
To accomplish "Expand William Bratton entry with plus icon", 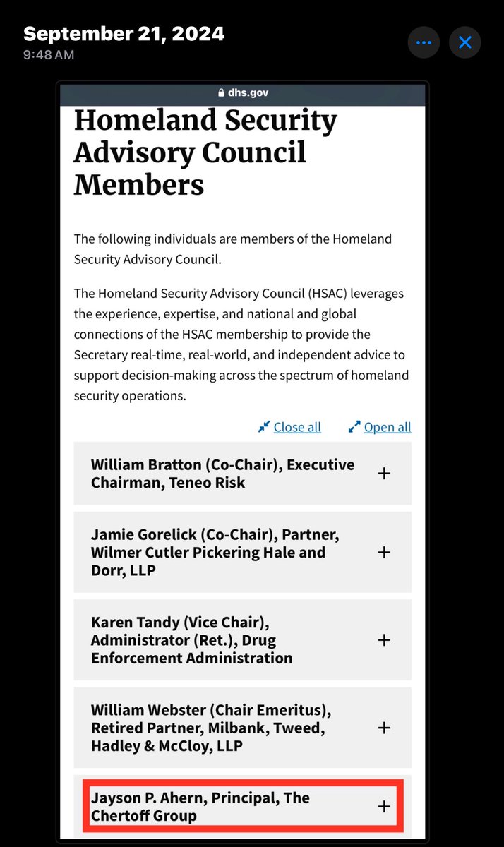I will tap(384, 474).
